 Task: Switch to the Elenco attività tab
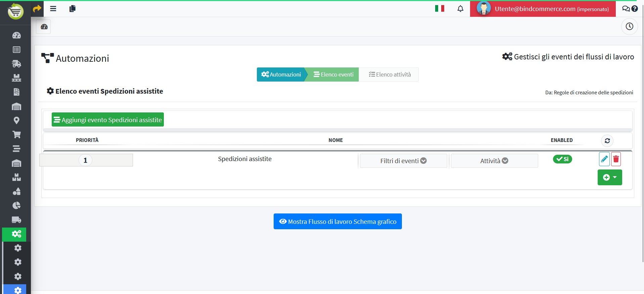click(x=389, y=75)
